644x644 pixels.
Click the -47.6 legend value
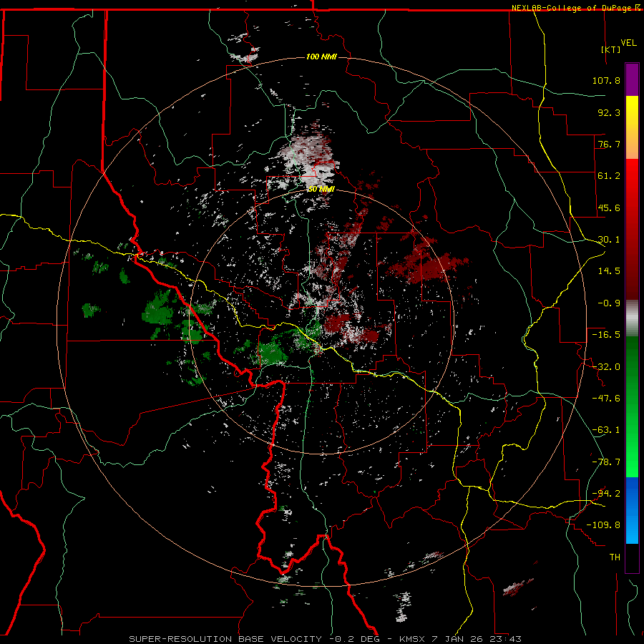[x=606, y=399]
